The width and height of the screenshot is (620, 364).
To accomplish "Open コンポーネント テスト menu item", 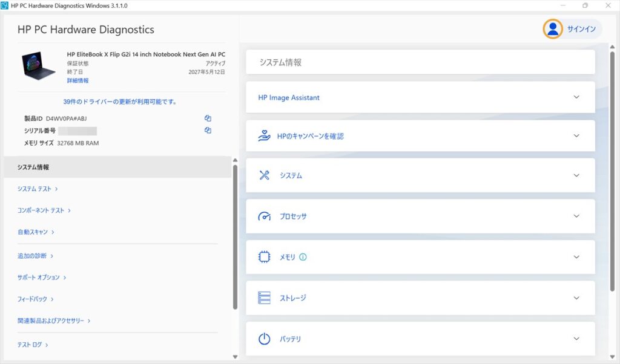I will click(44, 210).
